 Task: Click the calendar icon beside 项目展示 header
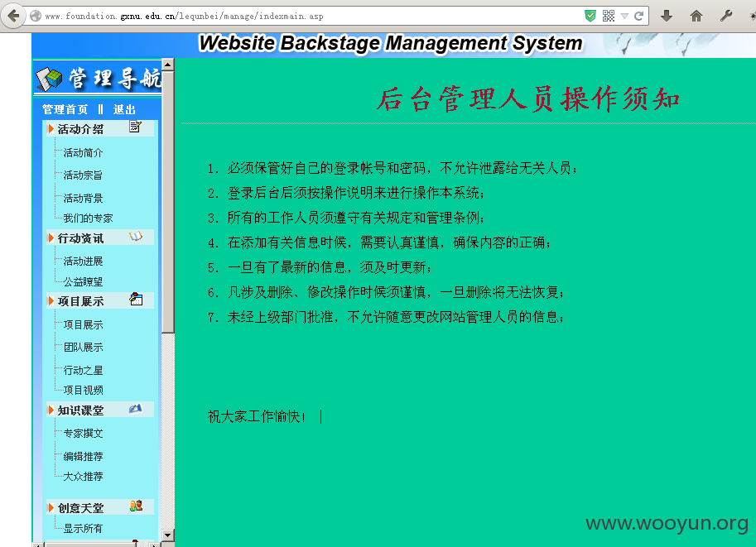point(136,299)
